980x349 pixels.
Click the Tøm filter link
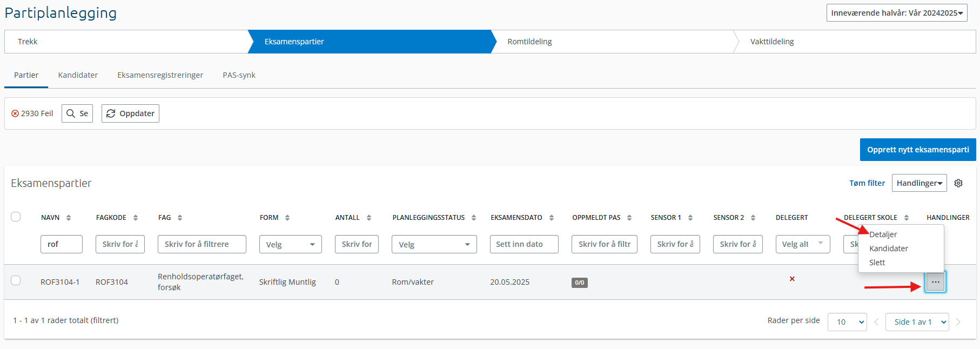[867, 183]
